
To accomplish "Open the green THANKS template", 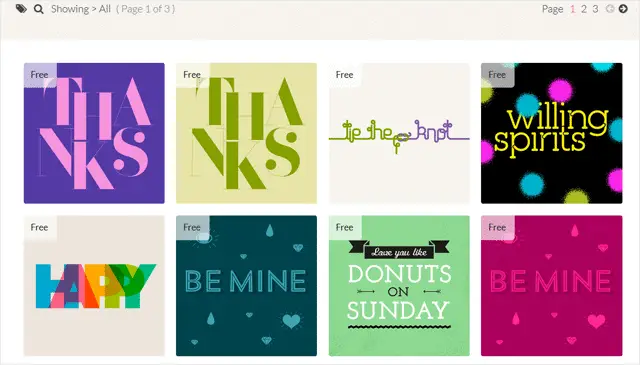I will (247, 133).
